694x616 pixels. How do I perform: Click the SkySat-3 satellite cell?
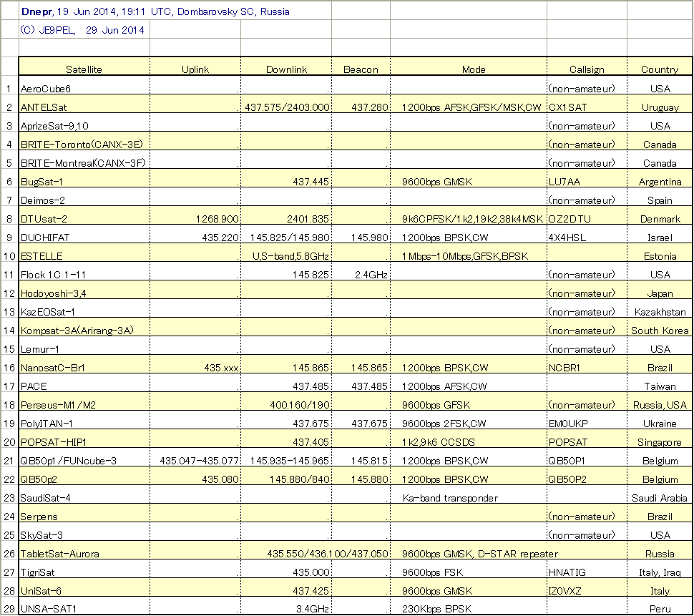coord(84,531)
